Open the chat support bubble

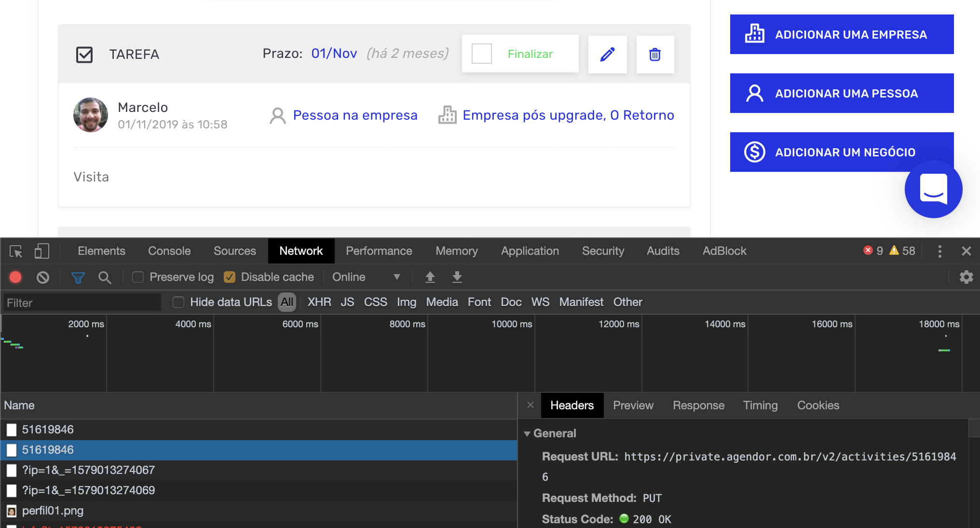point(933,189)
